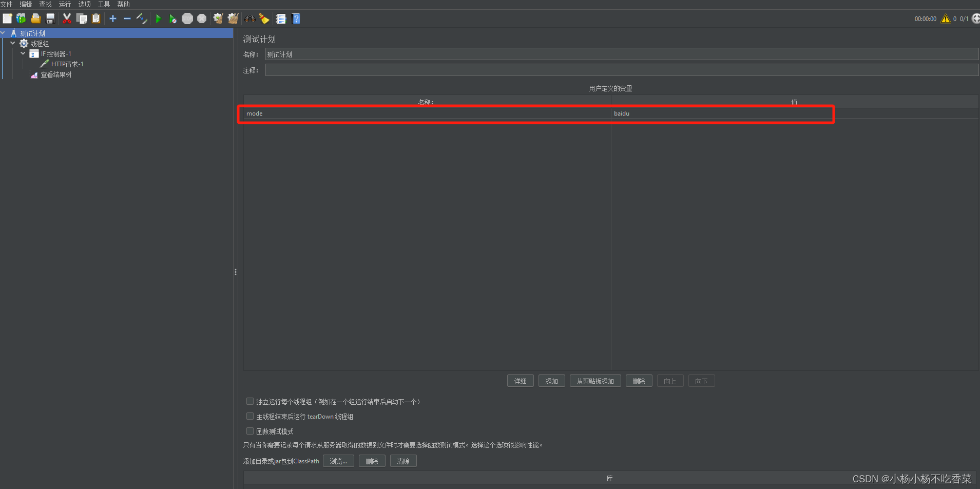Image resolution: width=980 pixels, height=489 pixels.
Task: Collapse the 测试计划 tree node
Action: pyautogui.click(x=3, y=33)
